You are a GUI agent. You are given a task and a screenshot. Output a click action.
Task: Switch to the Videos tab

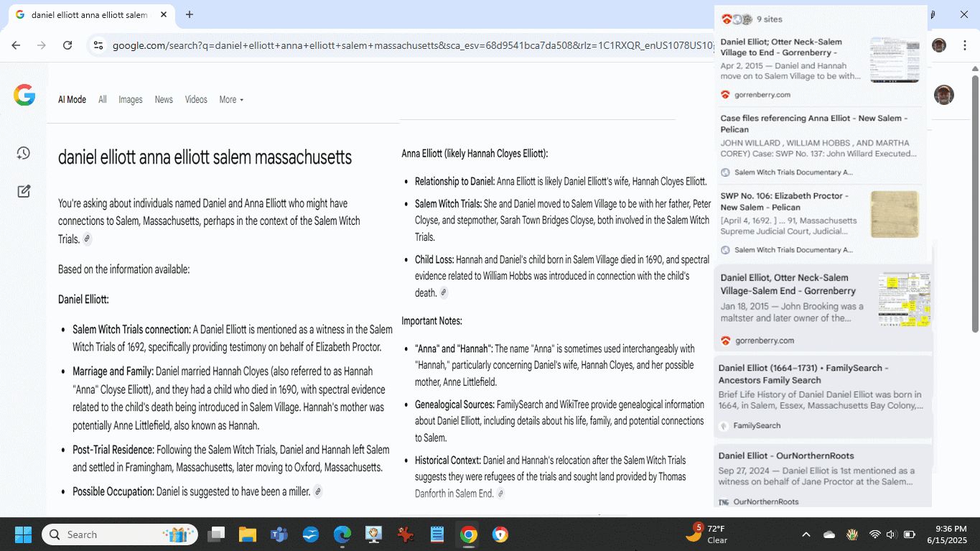click(196, 100)
